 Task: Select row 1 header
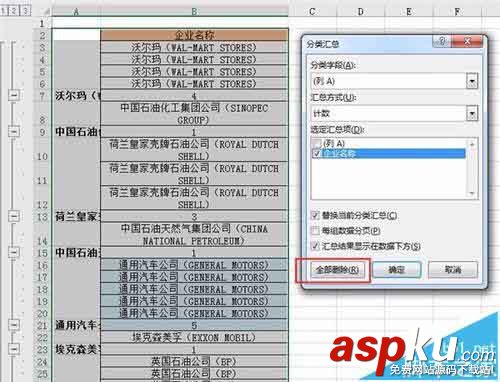42,23
